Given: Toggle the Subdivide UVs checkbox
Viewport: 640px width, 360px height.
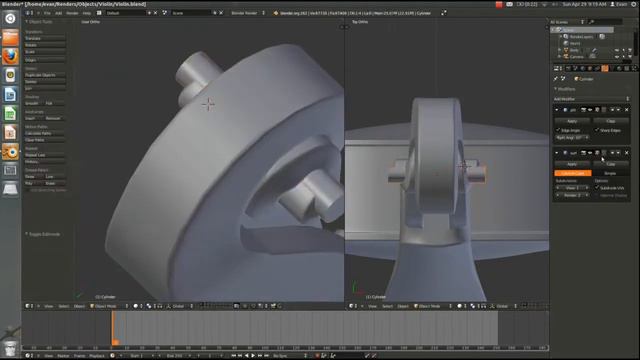Looking at the screenshot, I should (x=597, y=188).
